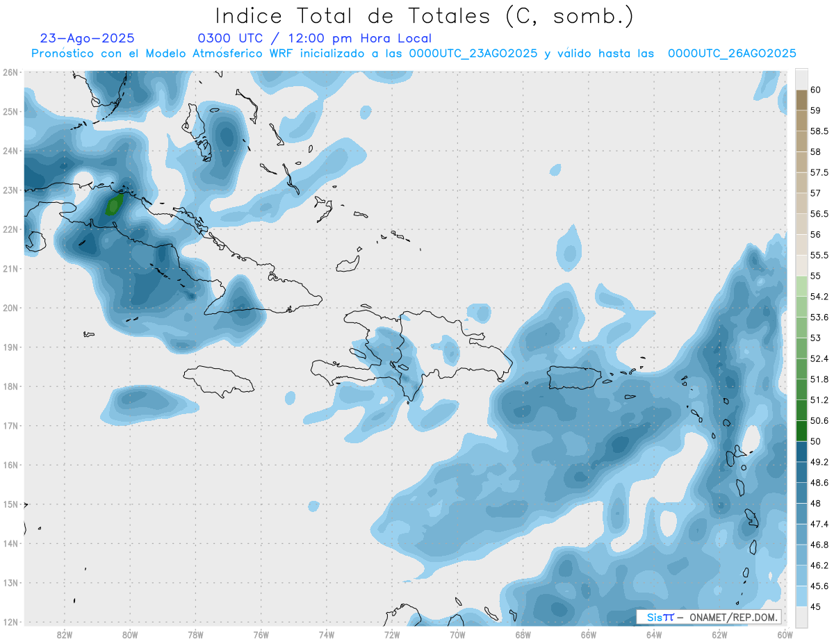Click the time text '0300 UTC / 12:00 pm Hora Local'

[315, 39]
